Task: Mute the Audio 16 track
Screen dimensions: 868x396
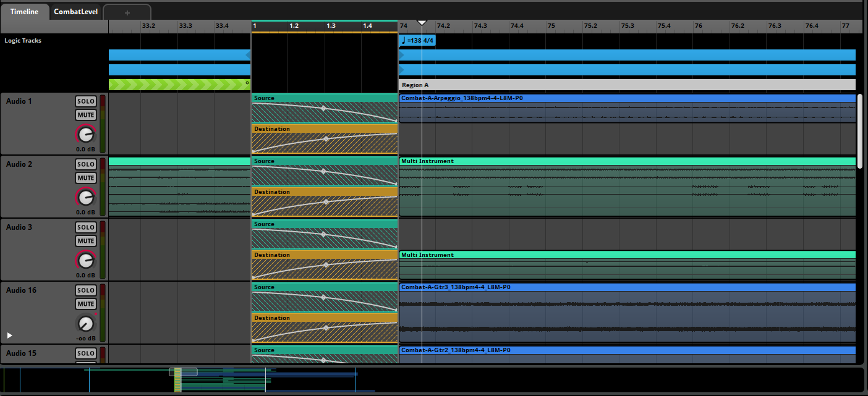Action: [x=86, y=304]
